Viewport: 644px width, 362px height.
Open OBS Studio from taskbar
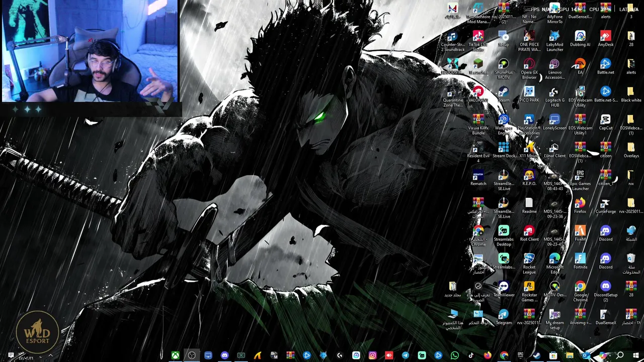pos(192,355)
